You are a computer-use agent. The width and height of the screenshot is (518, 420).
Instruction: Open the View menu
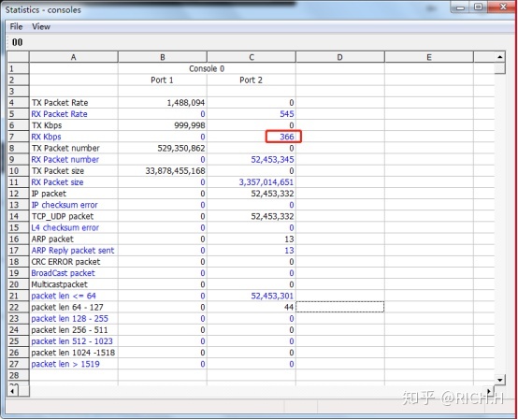coord(41,27)
